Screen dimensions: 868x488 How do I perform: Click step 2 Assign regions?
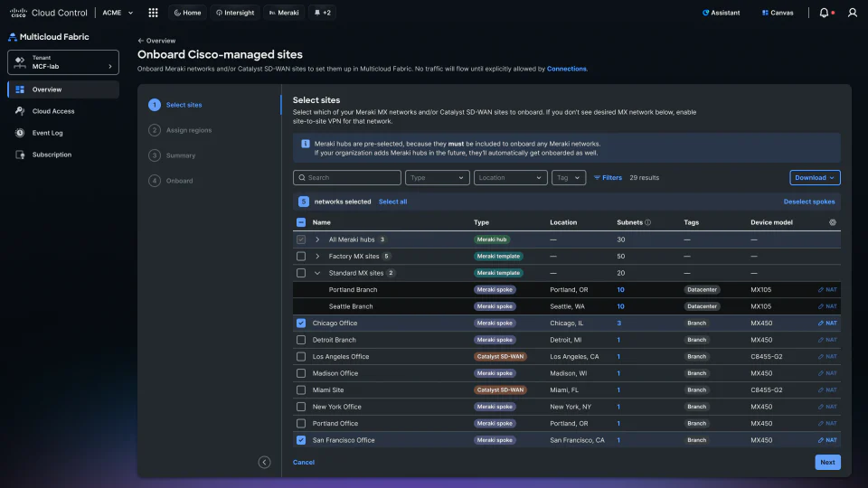pos(181,130)
